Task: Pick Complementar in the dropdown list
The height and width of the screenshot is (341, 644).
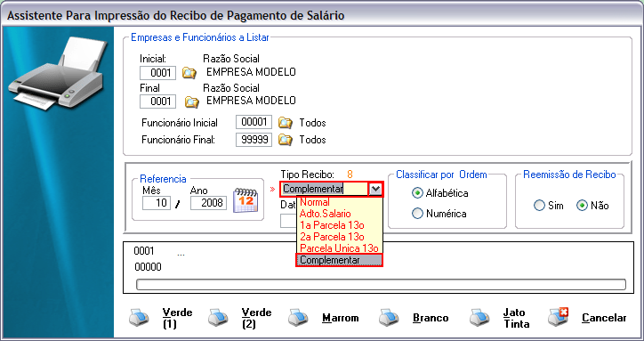Action: pyautogui.click(x=339, y=260)
